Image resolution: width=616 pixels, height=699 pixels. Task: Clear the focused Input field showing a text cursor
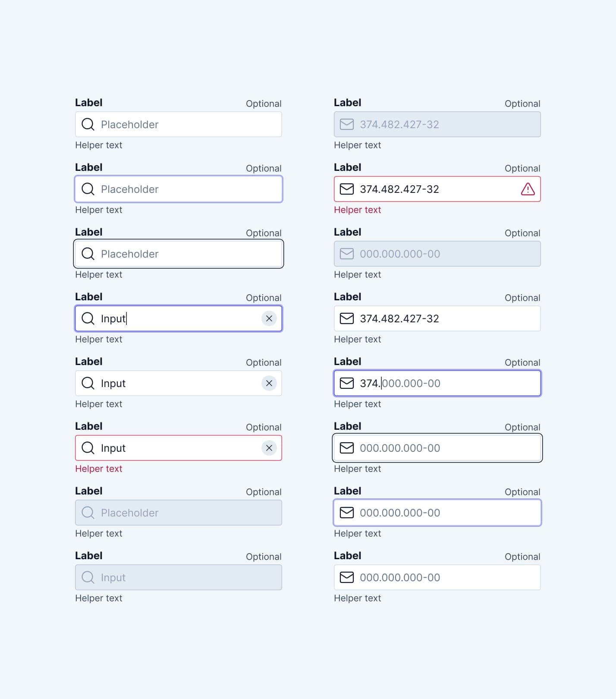[x=269, y=318]
